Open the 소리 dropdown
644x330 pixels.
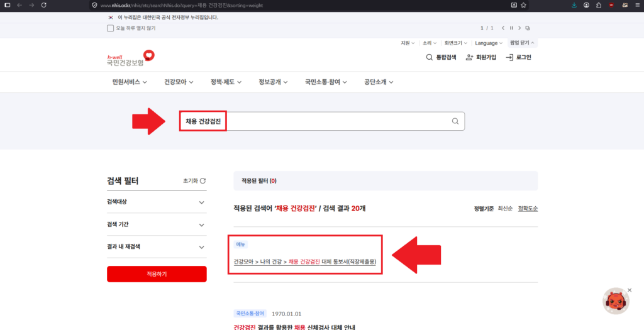[x=430, y=43]
